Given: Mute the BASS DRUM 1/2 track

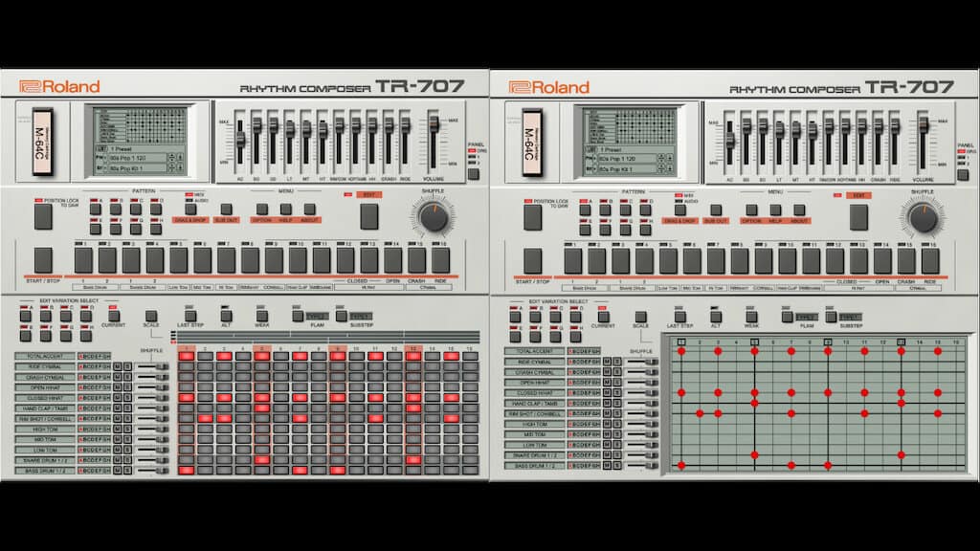Looking at the screenshot, I should coord(118,471).
